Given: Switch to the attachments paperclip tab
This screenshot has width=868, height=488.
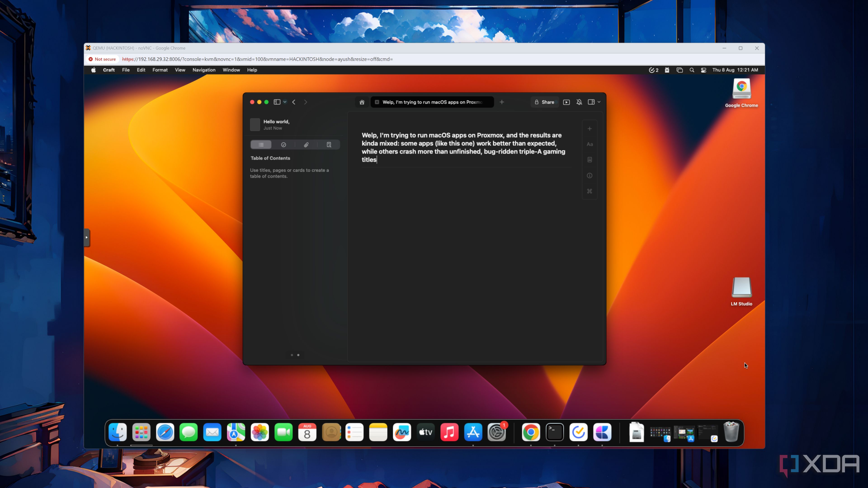Looking at the screenshot, I should [306, 145].
